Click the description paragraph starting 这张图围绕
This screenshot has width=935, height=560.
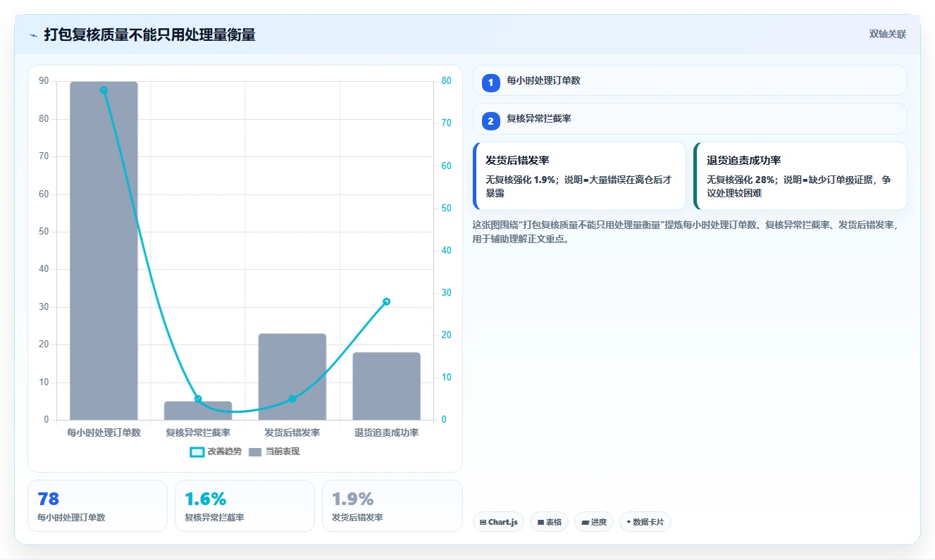pyautogui.click(x=686, y=232)
